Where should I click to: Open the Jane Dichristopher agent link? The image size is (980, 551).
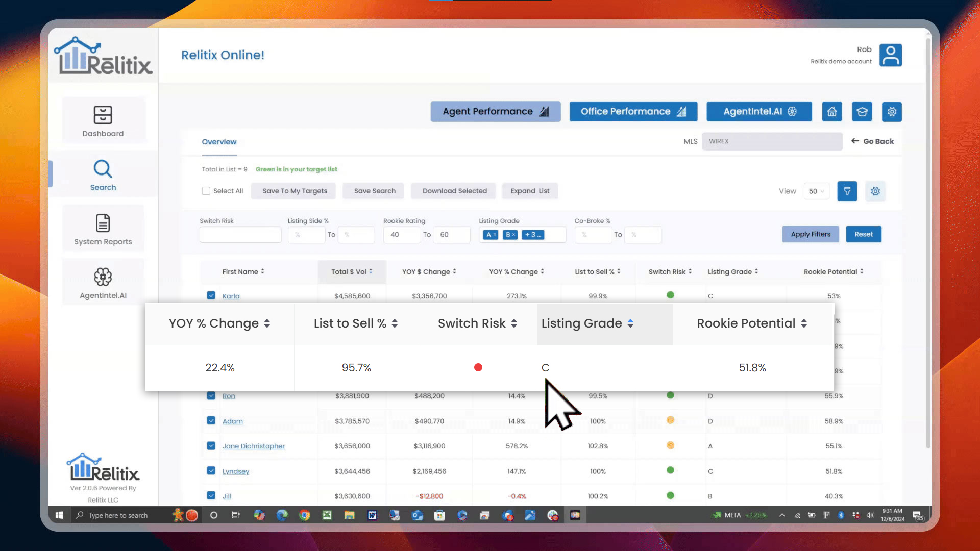[x=254, y=446]
